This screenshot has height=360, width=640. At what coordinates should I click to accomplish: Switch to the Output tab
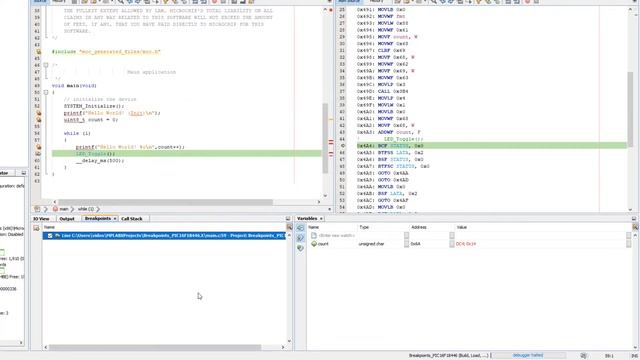pyautogui.click(x=67, y=219)
